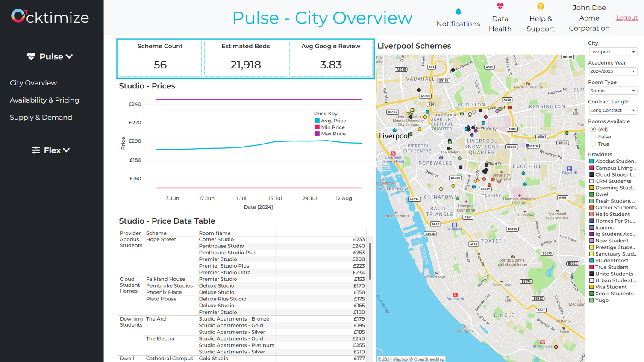Open Notifications bell icon
644x362 pixels.
click(458, 12)
